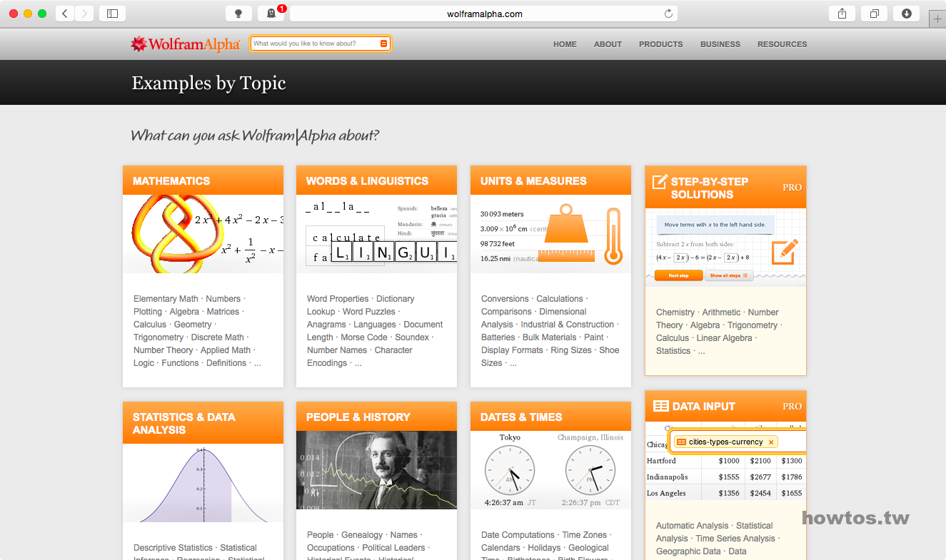Click the Next step button
The width and height of the screenshot is (946, 560).
678,275
